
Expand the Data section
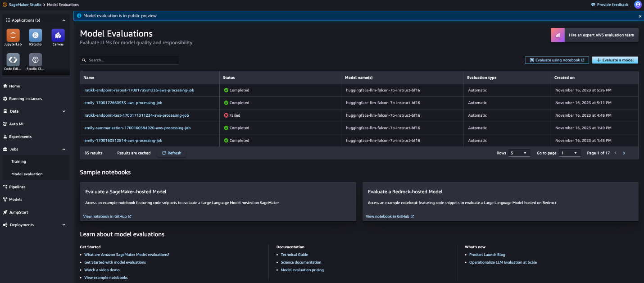(63, 111)
